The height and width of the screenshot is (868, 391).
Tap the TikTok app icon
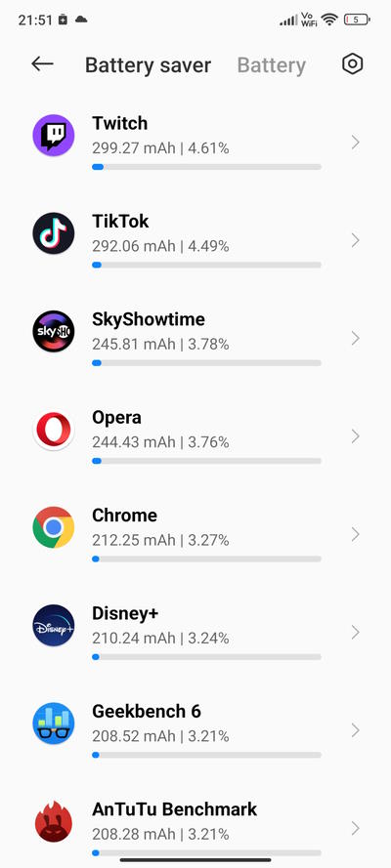pos(53,233)
